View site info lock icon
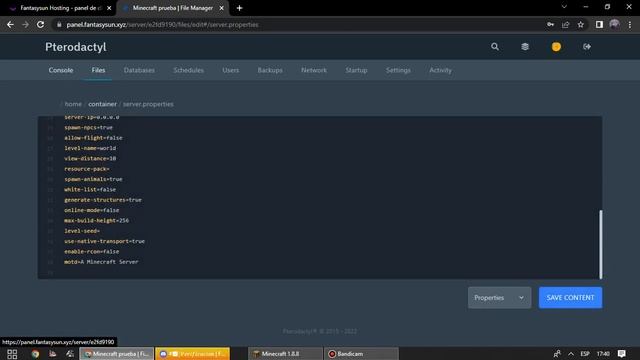Image resolution: width=640 pixels, height=360 pixels. pos(59,24)
